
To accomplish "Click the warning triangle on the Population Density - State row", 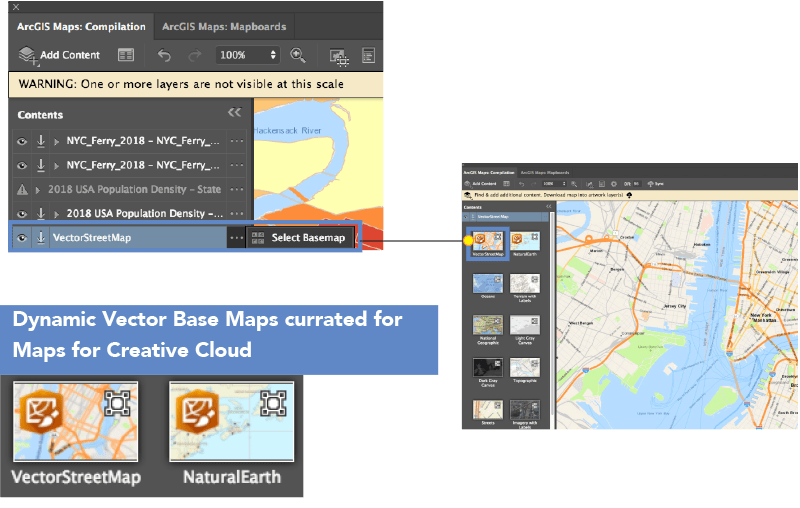I will pyautogui.click(x=22, y=190).
